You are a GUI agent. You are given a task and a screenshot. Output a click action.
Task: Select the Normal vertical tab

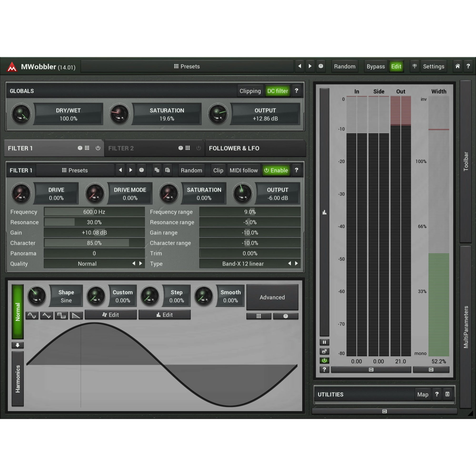[x=17, y=312]
